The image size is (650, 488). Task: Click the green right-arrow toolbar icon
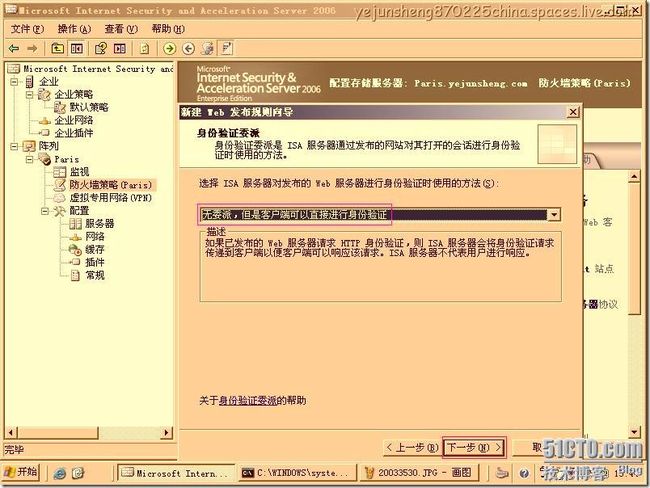coord(169,49)
